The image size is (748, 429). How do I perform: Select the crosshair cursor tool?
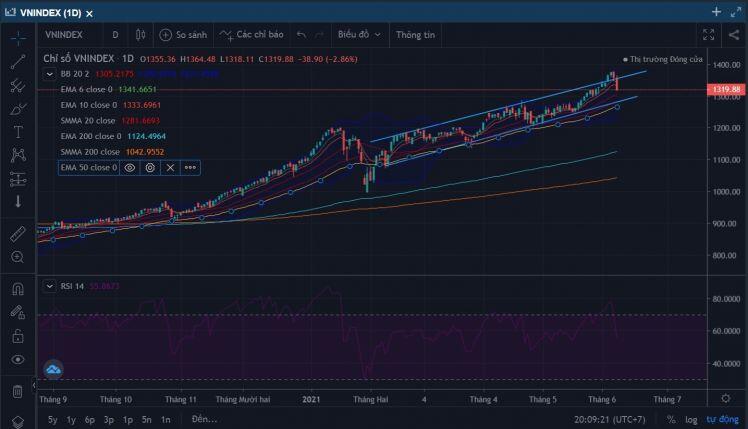18,38
